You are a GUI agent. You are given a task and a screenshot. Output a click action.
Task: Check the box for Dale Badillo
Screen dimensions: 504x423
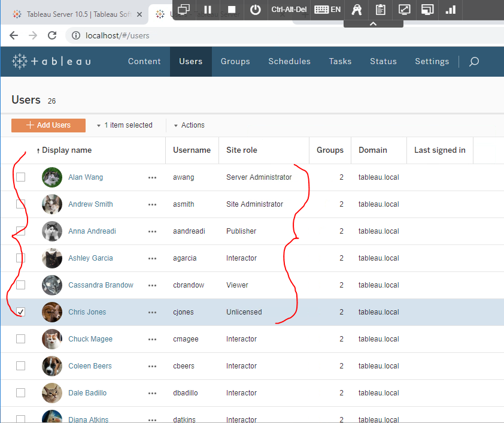click(x=20, y=393)
